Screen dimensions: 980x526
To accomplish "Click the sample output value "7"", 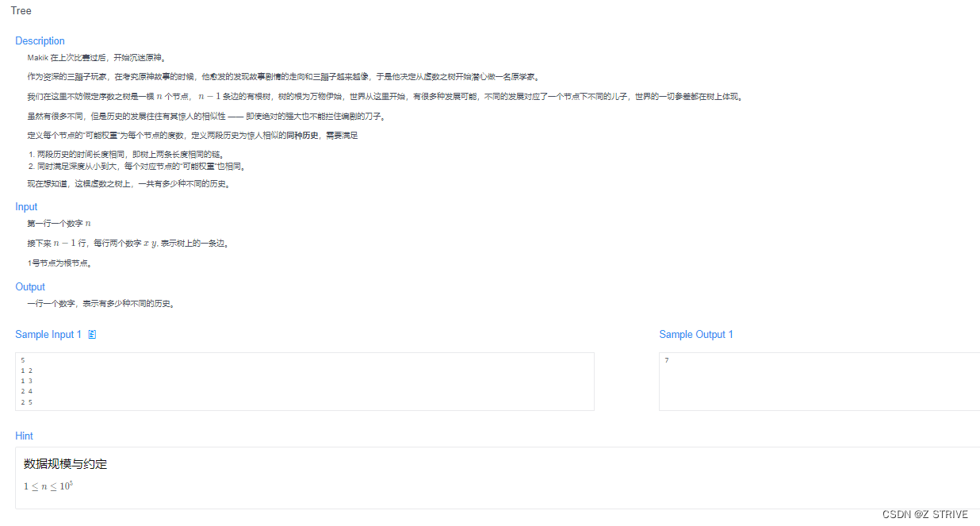I will 667,360.
